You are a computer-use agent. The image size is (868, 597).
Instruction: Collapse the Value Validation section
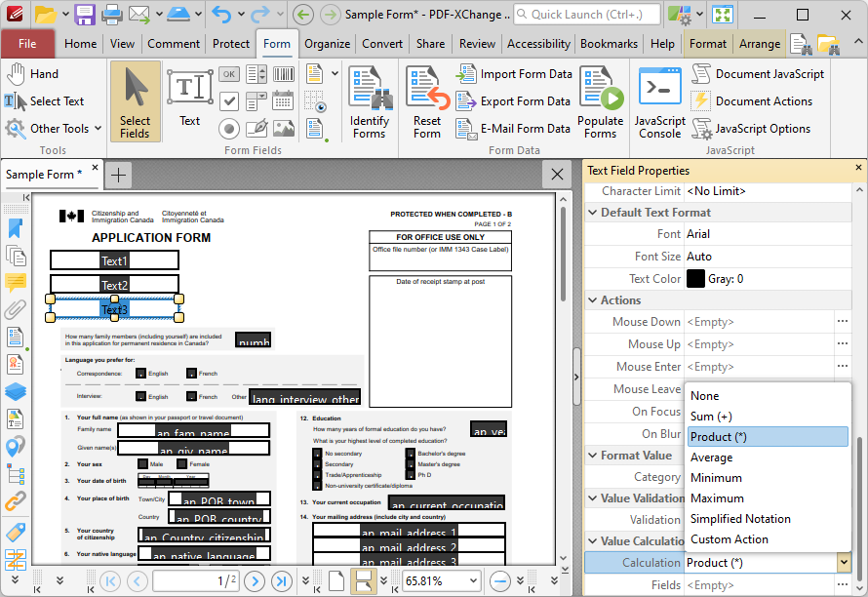(592, 498)
